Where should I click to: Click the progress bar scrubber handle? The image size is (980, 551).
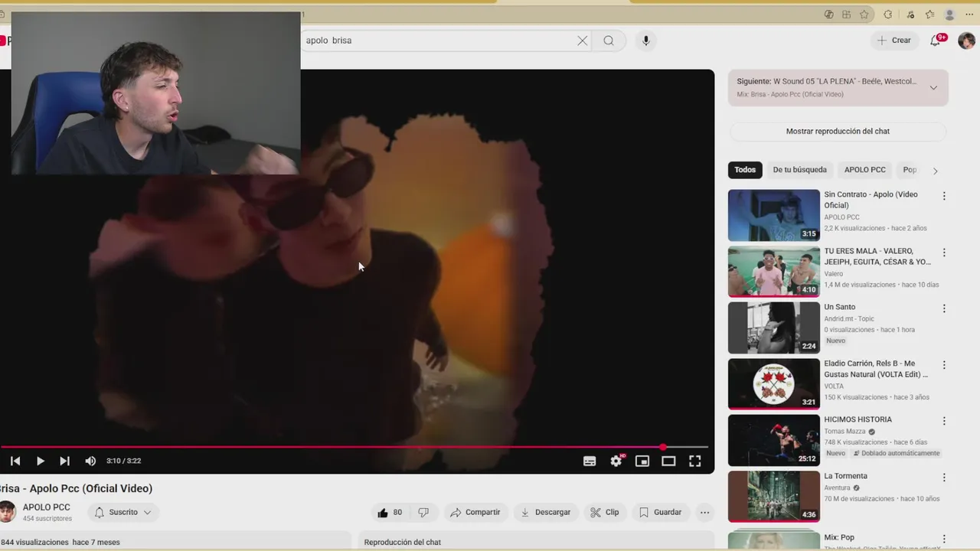663,447
